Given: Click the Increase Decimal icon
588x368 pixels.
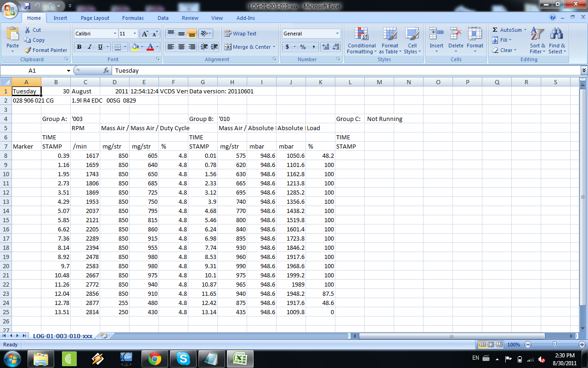Looking at the screenshot, I should tap(326, 47).
